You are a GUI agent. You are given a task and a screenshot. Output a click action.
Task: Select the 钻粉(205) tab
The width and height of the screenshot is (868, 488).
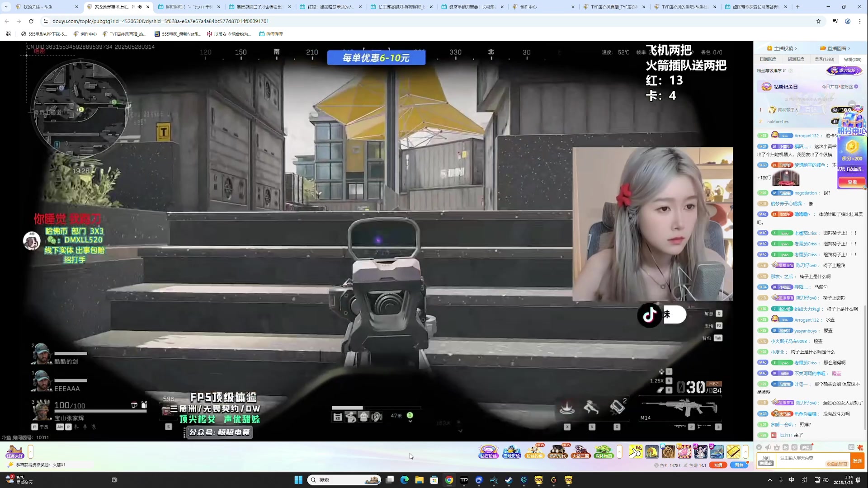(x=853, y=59)
